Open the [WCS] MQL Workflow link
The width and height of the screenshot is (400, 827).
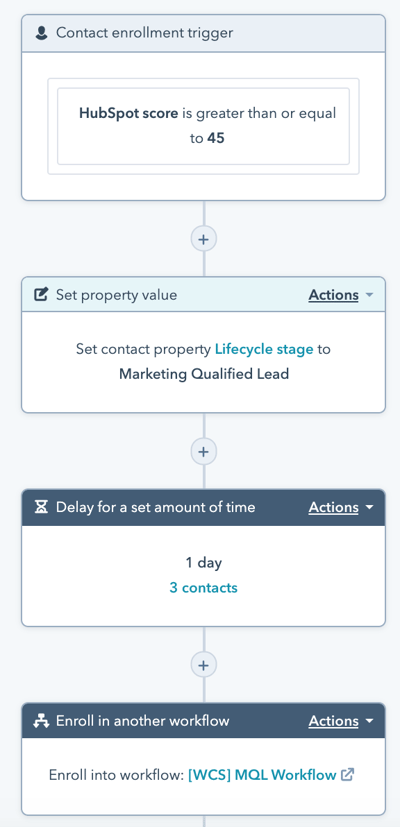point(262,775)
